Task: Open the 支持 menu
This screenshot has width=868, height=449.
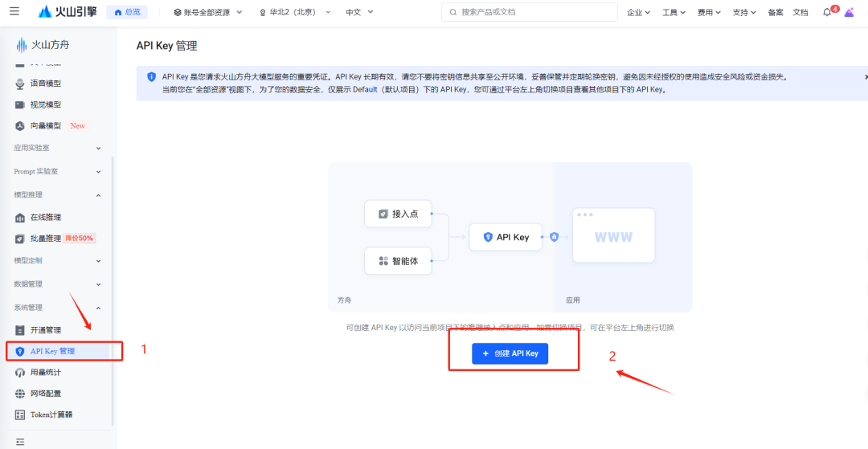Action: [744, 12]
